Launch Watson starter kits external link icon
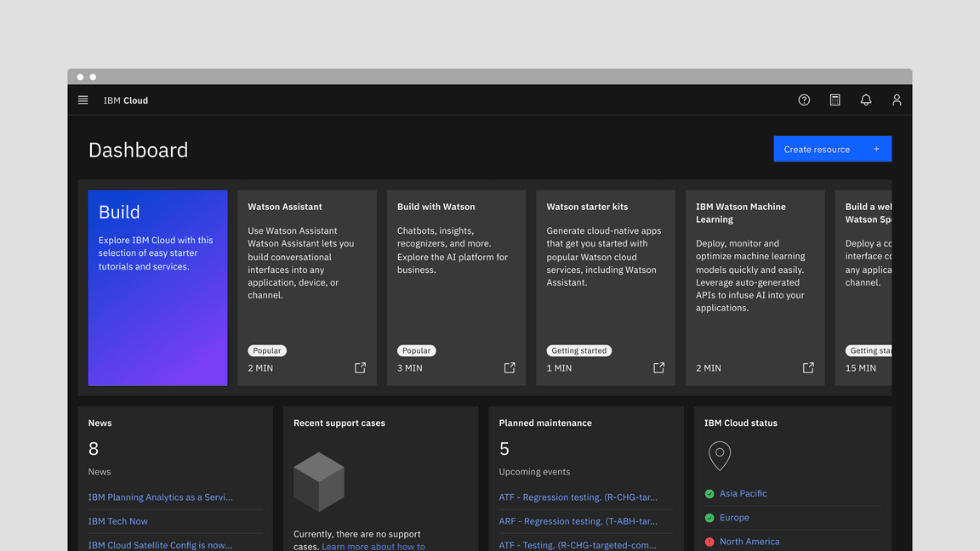Image resolution: width=980 pixels, height=551 pixels. click(x=658, y=368)
